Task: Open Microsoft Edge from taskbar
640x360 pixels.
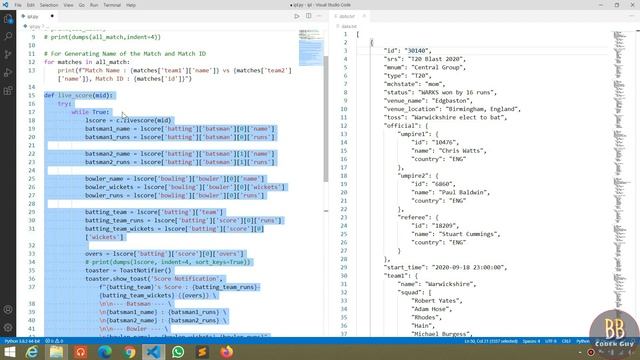Action: [105, 352]
